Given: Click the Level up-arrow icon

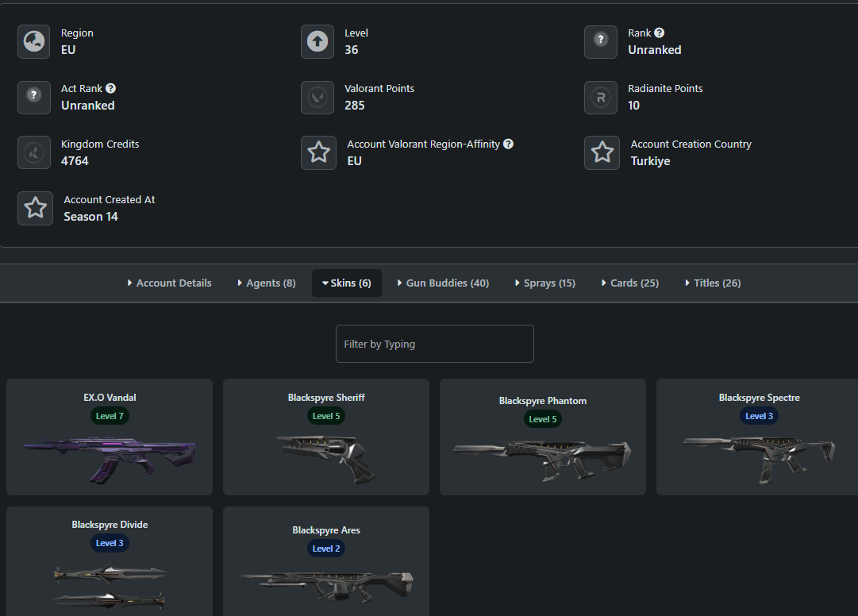Looking at the screenshot, I should click(317, 41).
